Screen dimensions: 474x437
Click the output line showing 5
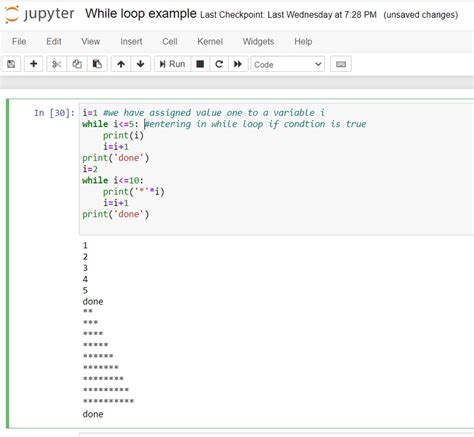click(x=85, y=290)
